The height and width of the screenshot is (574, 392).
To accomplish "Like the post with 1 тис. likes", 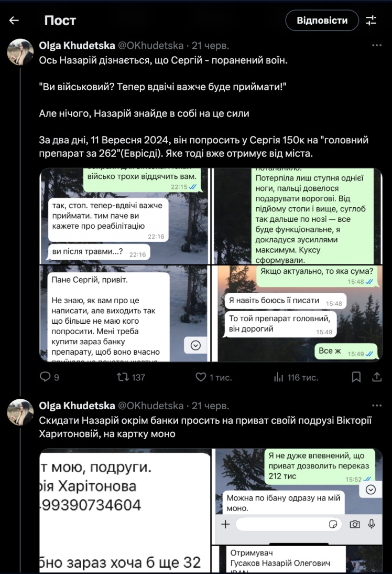I will (x=213, y=377).
